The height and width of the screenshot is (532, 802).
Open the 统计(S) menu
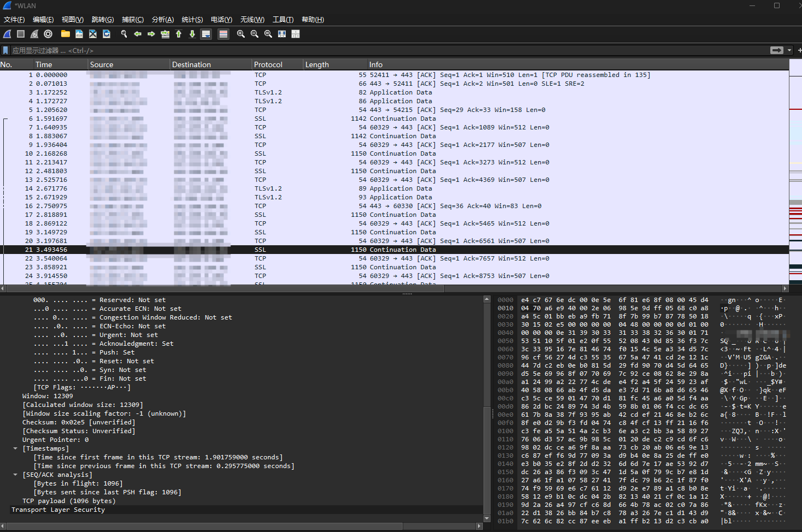(192, 20)
